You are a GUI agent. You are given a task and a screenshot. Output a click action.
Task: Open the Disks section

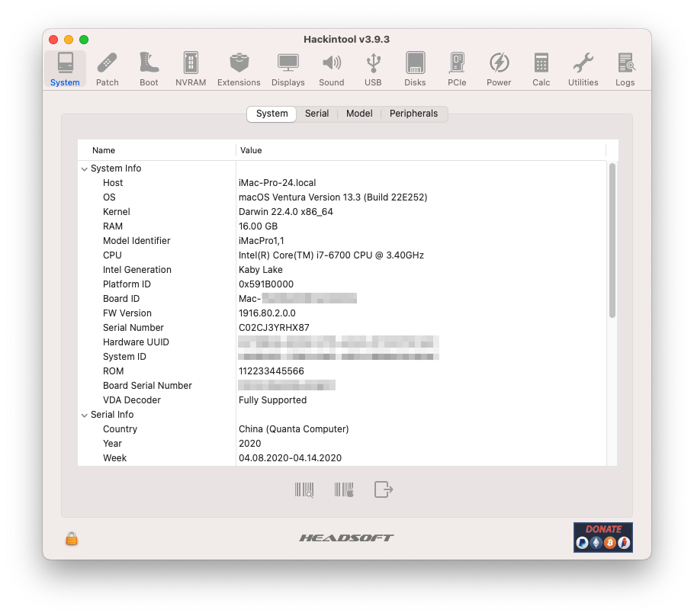coord(415,69)
